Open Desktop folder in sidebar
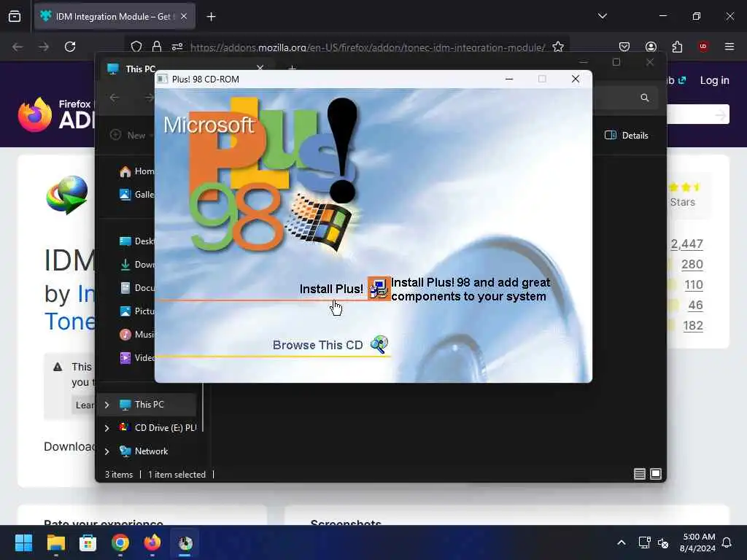Image resolution: width=747 pixels, height=560 pixels. [x=137, y=241]
